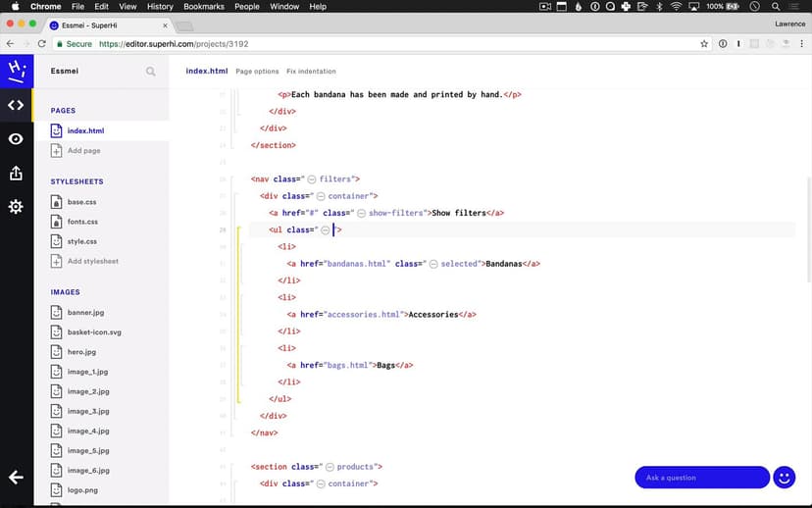
Task: Click the smiley face chat icon
Action: click(784, 478)
